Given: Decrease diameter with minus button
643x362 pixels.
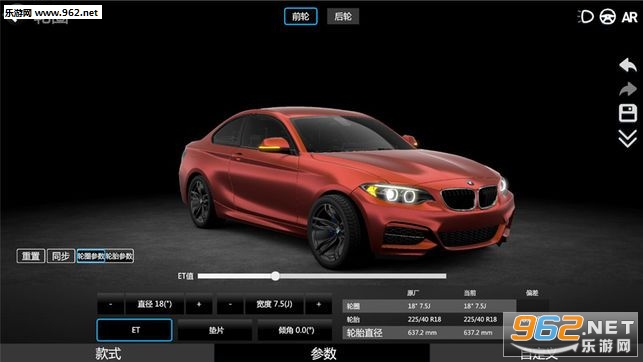Looking at the screenshot, I should [x=111, y=304].
